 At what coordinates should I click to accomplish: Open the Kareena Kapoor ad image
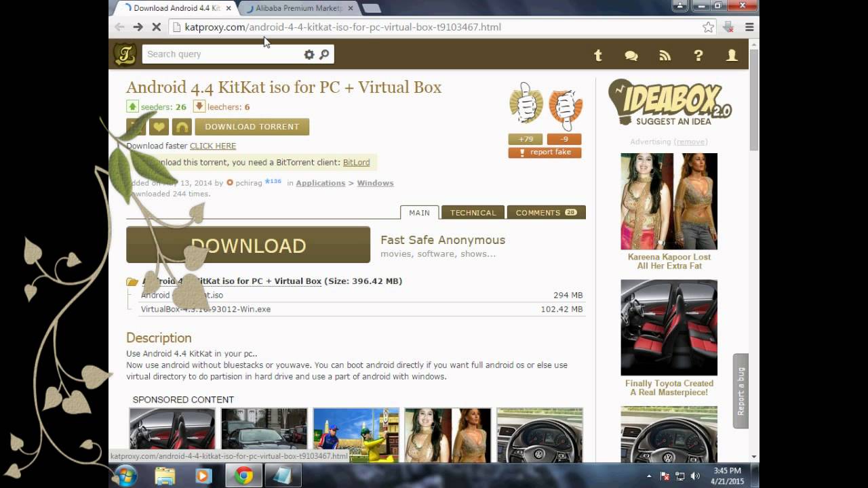click(x=669, y=201)
